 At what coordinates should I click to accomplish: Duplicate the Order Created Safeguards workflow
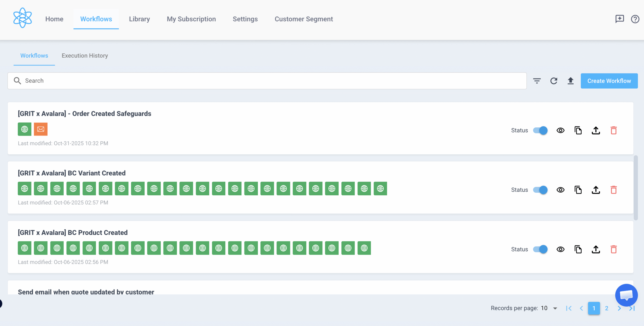pos(578,130)
